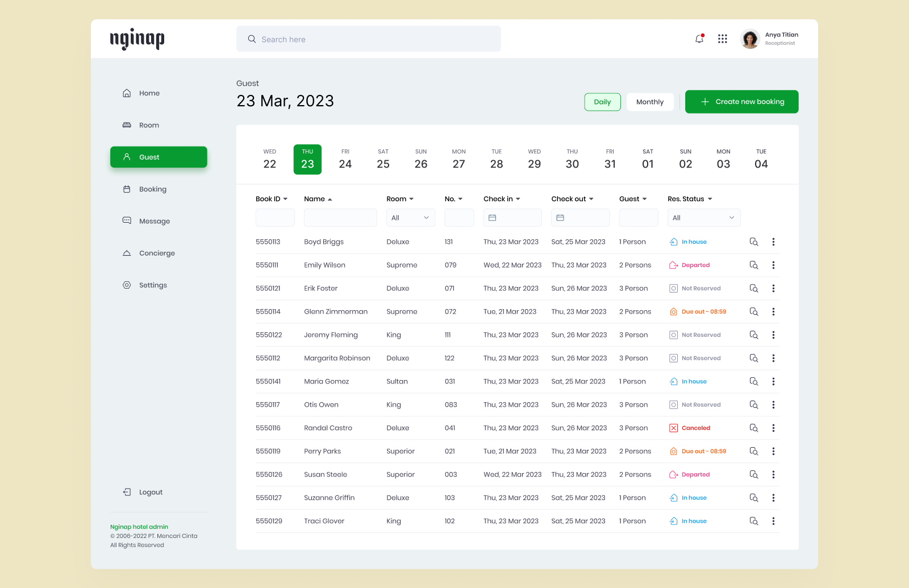The height and width of the screenshot is (588, 909).
Task: Open the apps grid icon in the header
Action: click(x=722, y=39)
